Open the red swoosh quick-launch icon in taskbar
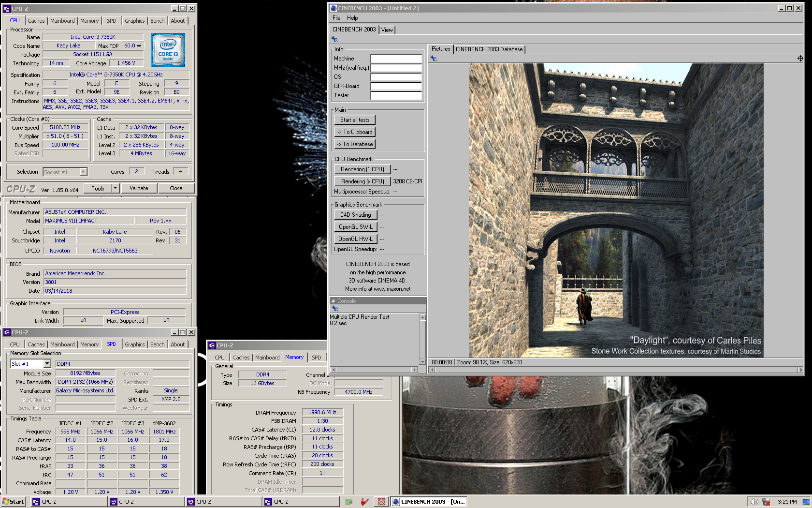 click(x=365, y=502)
